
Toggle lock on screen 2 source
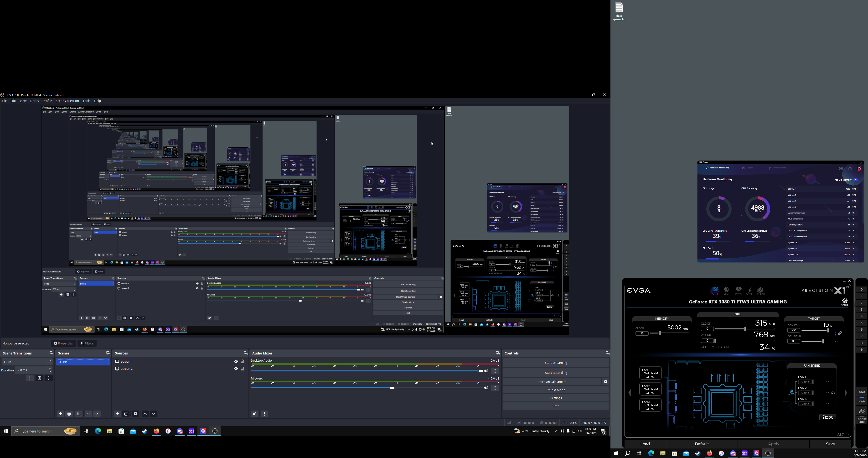point(243,369)
